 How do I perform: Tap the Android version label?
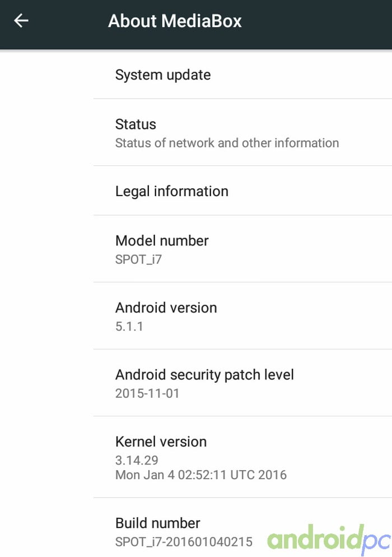166,308
